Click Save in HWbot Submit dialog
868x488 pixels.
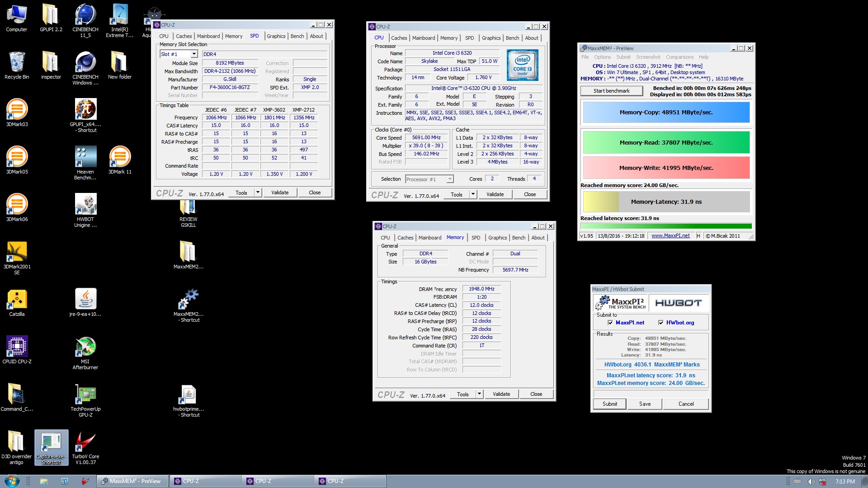coord(645,404)
